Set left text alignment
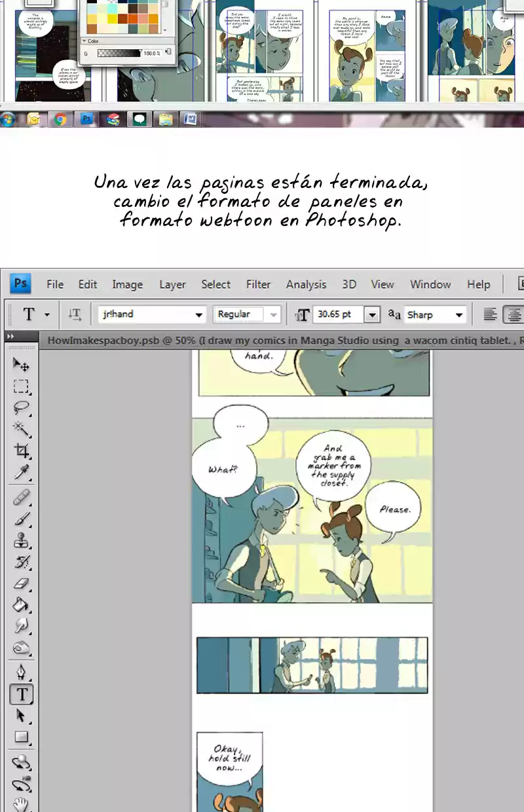The width and height of the screenshot is (524, 812). 490,315
